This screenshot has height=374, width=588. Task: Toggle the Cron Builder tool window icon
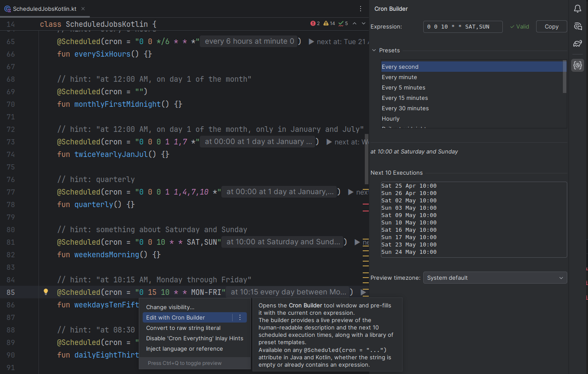pos(578,65)
